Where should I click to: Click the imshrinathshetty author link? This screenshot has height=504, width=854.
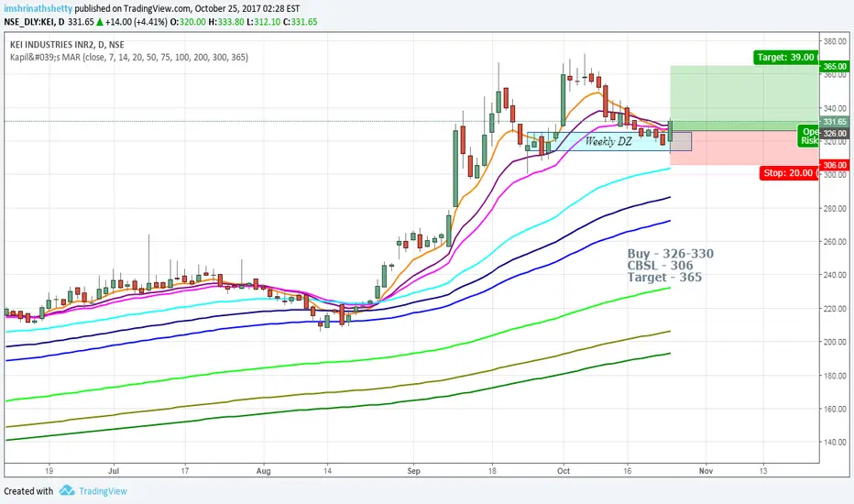pos(38,9)
